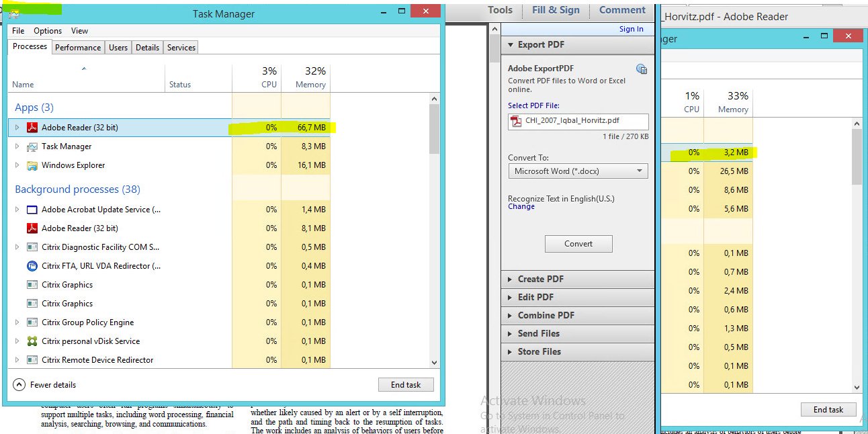The image size is (868, 434).
Task: Click the selected PDF file name field
Action: pyautogui.click(x=578, y=121)
